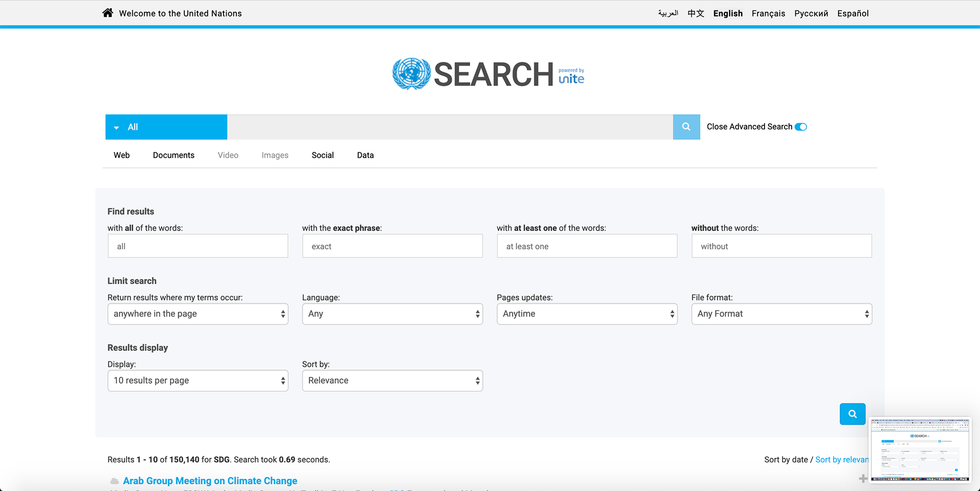The height and width of the screenshot is (491, 980).
Task: Open the Sort by Relevance dropdown
Action: click(392, 381)
